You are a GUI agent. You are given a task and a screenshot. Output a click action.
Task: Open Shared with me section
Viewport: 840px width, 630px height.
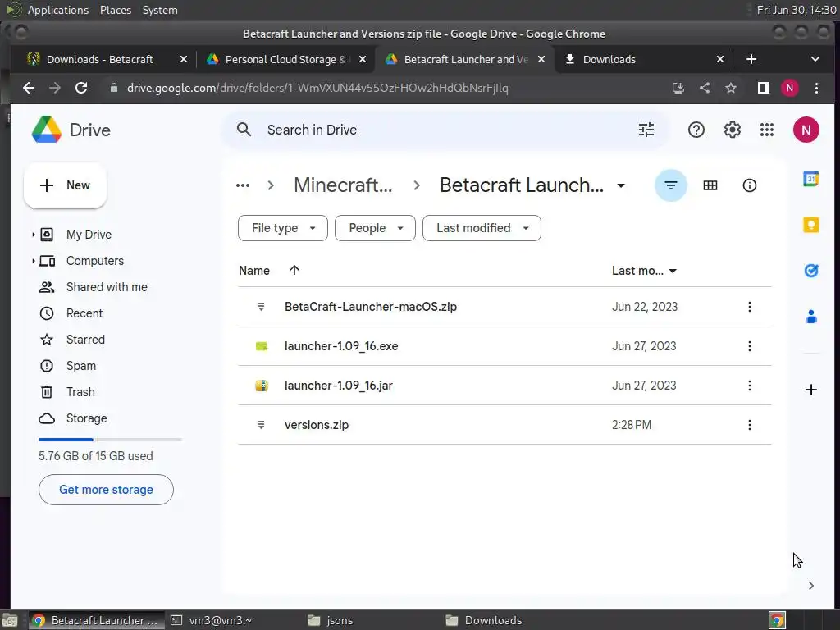[x=107, y=287]
